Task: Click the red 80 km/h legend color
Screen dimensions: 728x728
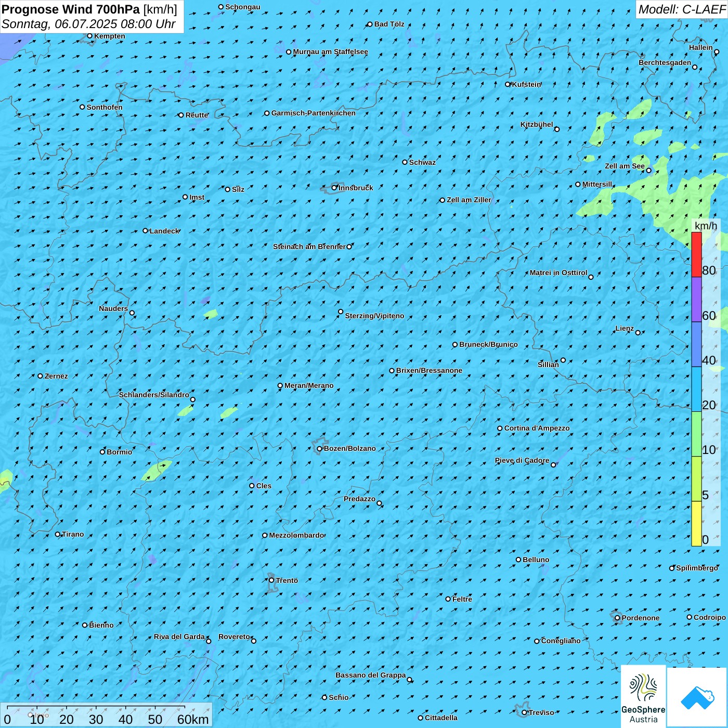Action: (696, 254)
